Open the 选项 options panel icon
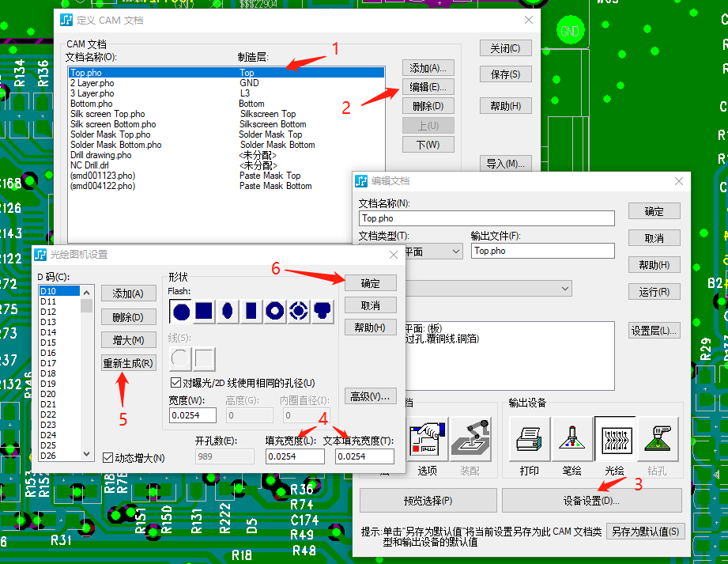This screenshot has width=728, height=564. (428, 439)
